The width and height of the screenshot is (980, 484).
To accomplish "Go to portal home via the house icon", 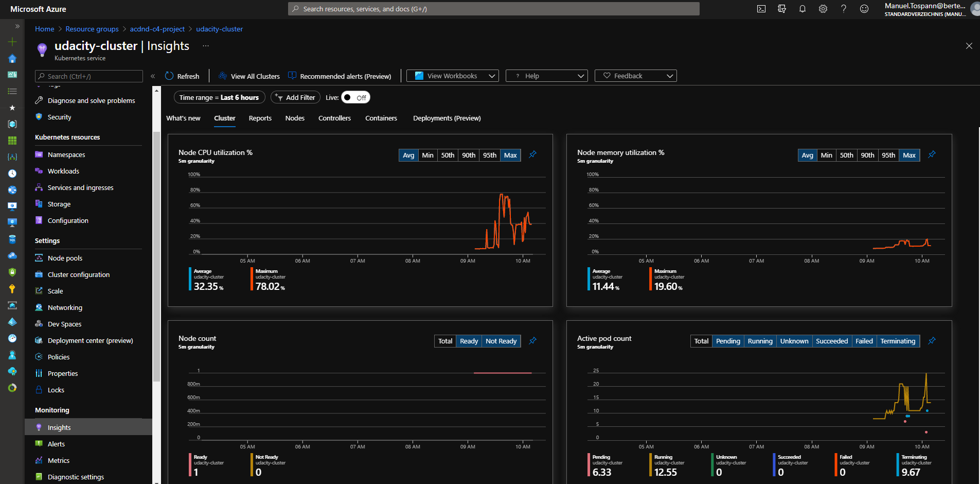I will [12, 58].
